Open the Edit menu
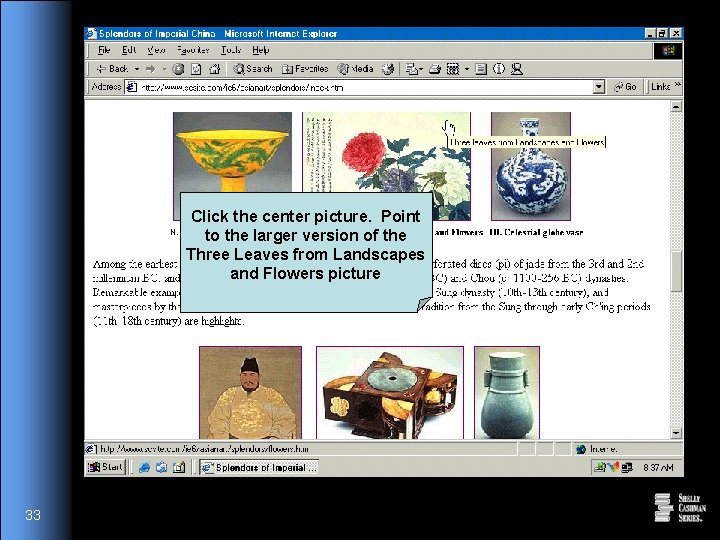Viewport: 720px width, 540px height. click(x=129, y=50)
